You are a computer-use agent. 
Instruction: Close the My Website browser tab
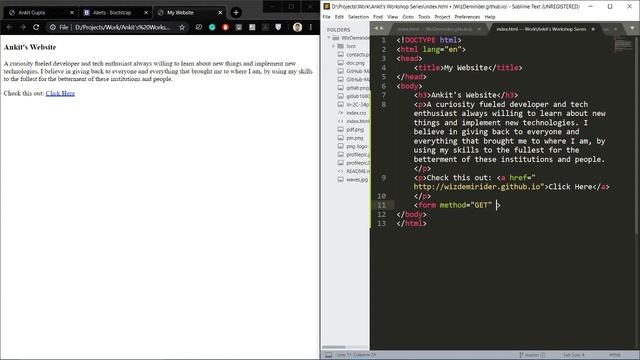[220, 13]
